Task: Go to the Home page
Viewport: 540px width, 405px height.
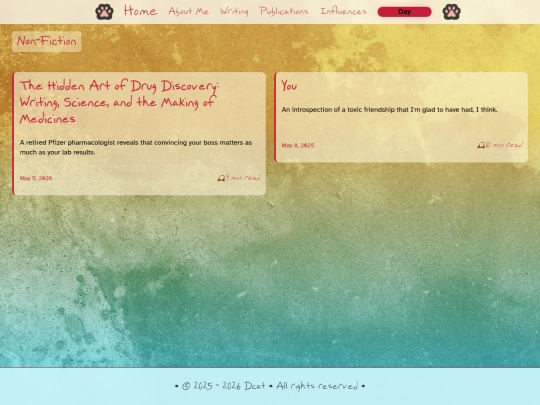Action: (x=141, y=11)
